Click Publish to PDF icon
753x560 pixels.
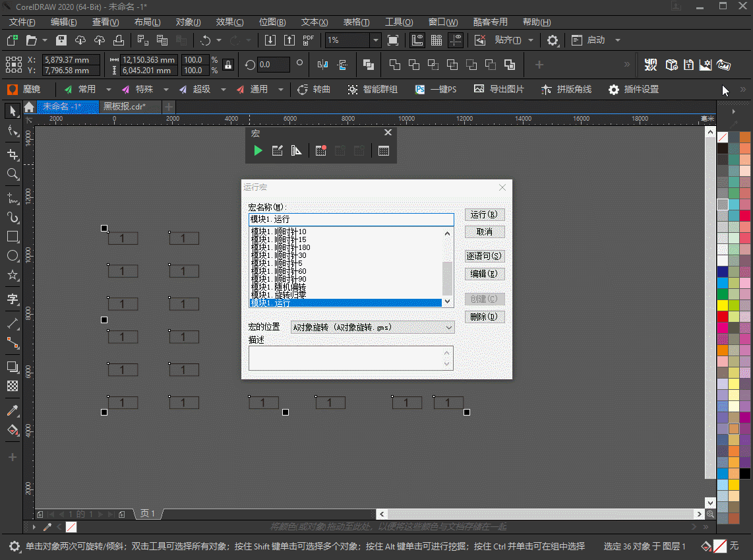point(309,40)
